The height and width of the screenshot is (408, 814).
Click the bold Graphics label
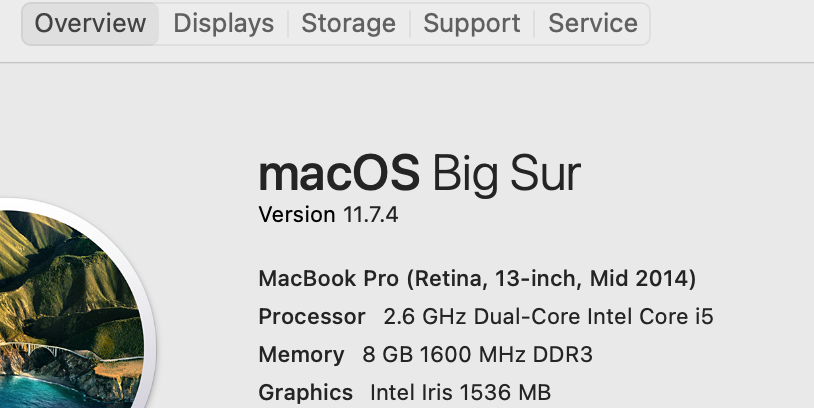click(305, 393)
